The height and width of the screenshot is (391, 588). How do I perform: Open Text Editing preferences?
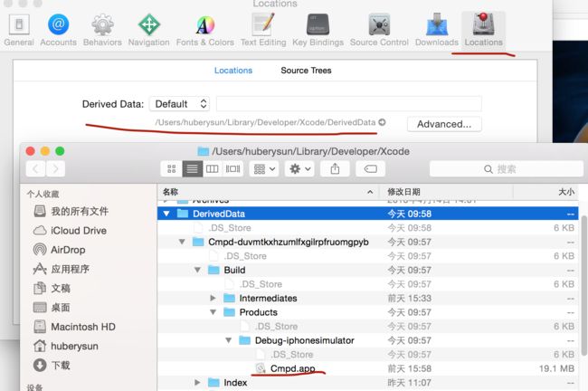(263, 30)
